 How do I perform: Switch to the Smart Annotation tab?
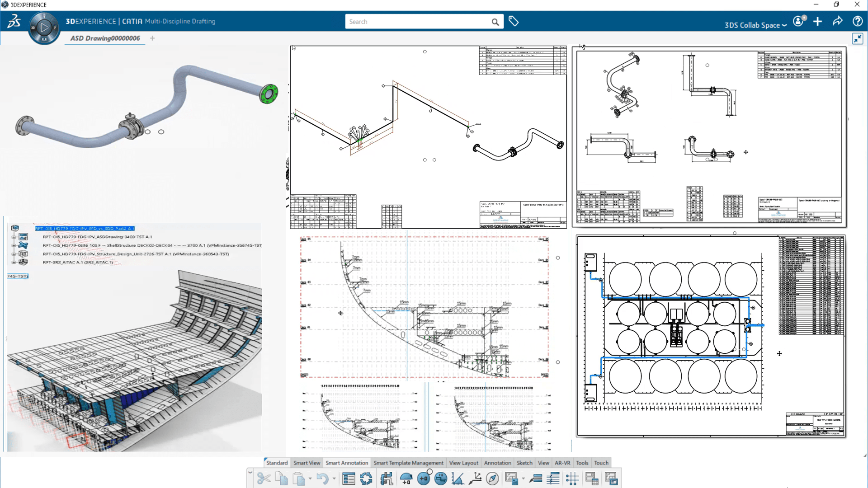point(347,463)
